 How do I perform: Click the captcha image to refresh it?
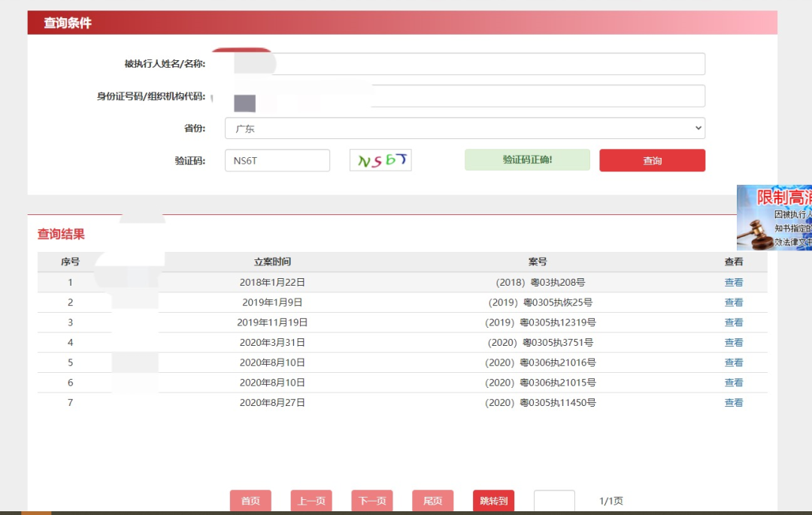pos(380,159)
